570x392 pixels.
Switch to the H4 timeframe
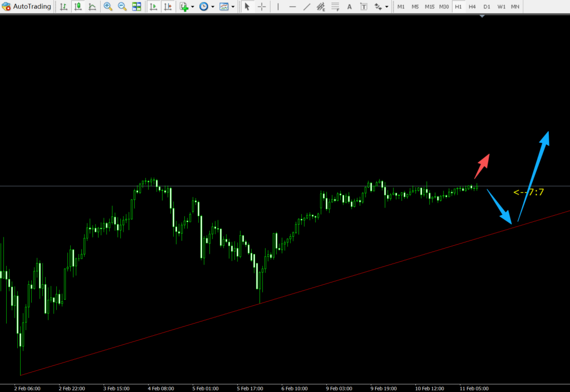[x=472, y=7]
